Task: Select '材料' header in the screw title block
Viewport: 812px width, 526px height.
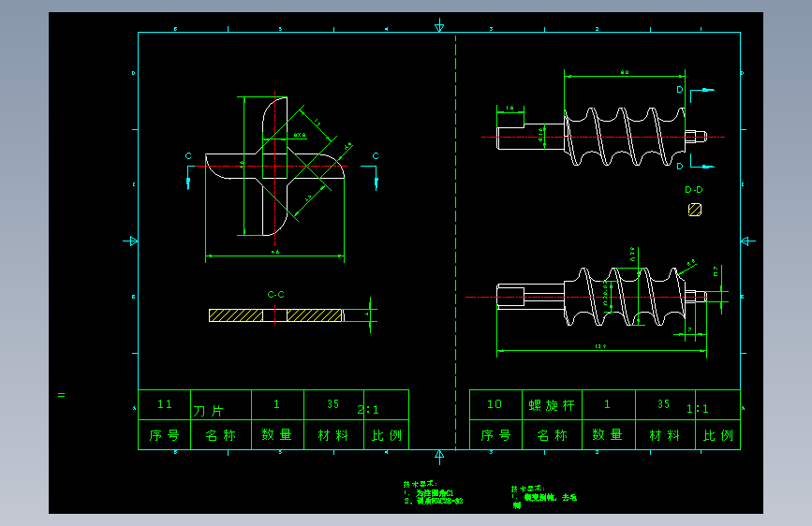Action: [x=665, y=435]
